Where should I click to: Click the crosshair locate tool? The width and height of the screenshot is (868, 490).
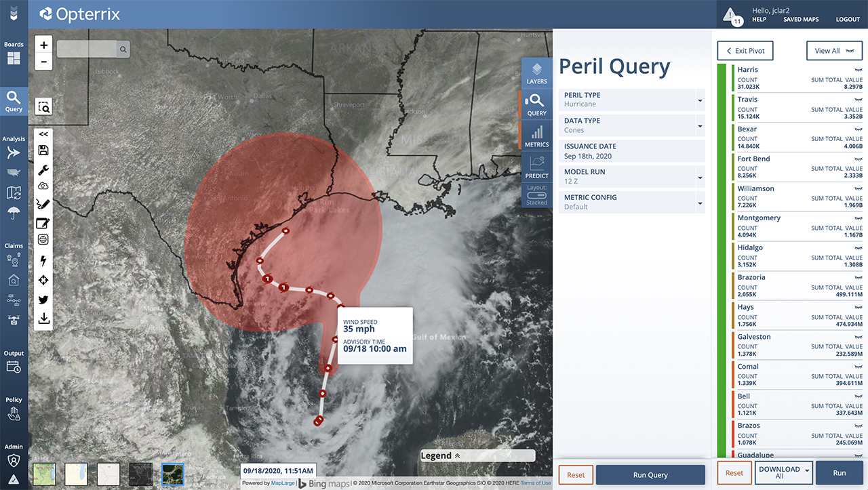tap(43, 280)
